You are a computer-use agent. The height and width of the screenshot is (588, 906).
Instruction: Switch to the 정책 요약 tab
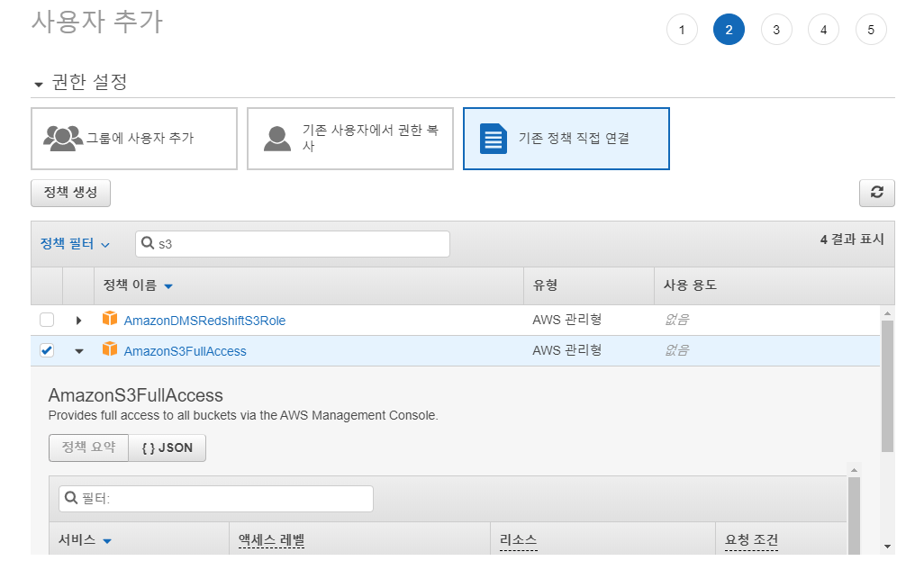coord(88,448)
